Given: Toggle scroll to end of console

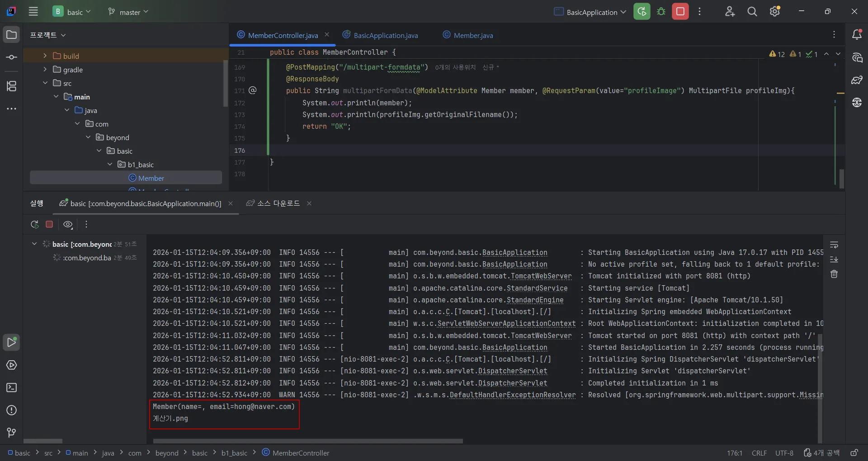Looking at the screenshot, I should 834,259.
